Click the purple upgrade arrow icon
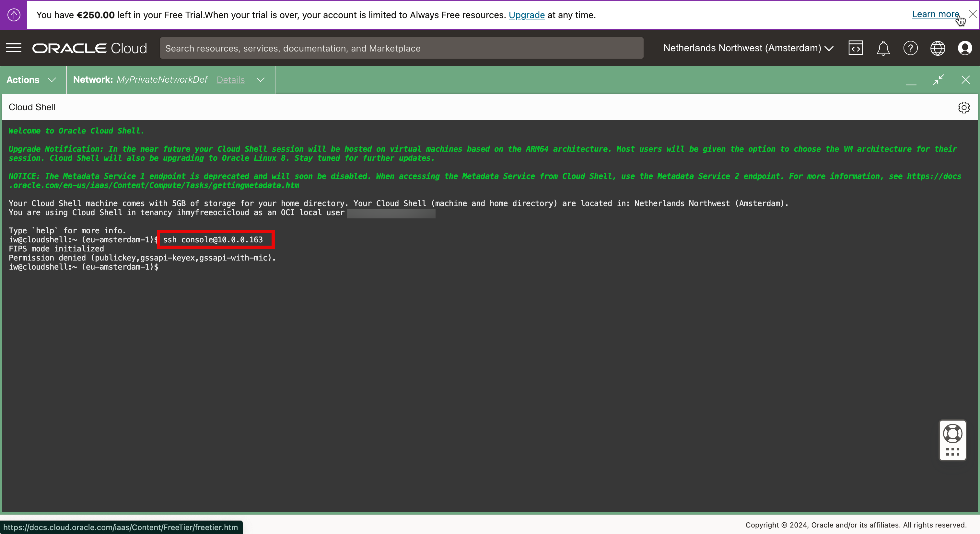The image size is (980, 534). (x=14, y=15)
